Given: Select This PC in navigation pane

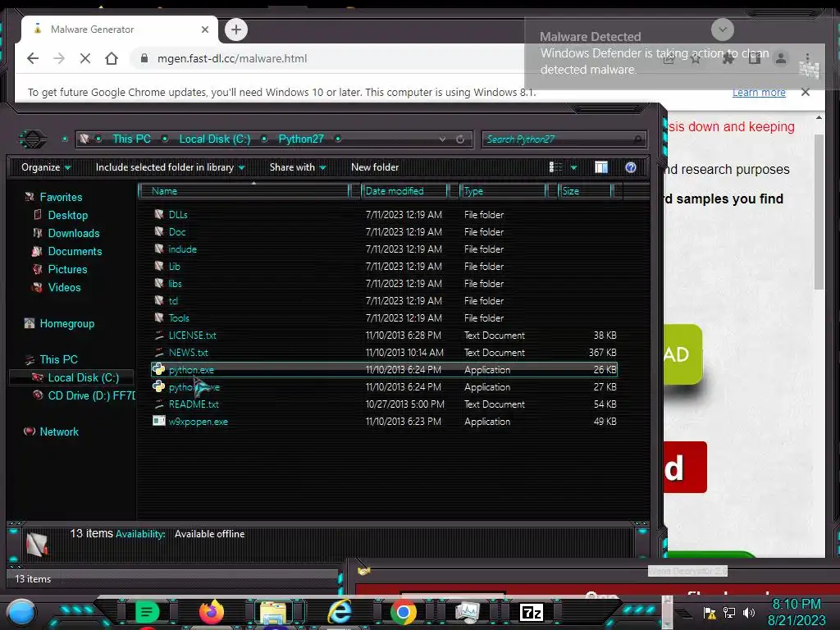Looking at the screenshot, I should [58, 359].
